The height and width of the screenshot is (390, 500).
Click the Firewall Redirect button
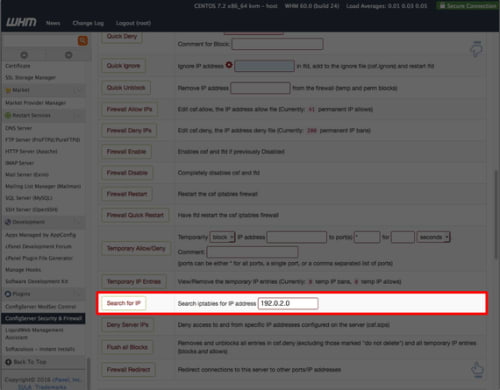coord(128,370)
